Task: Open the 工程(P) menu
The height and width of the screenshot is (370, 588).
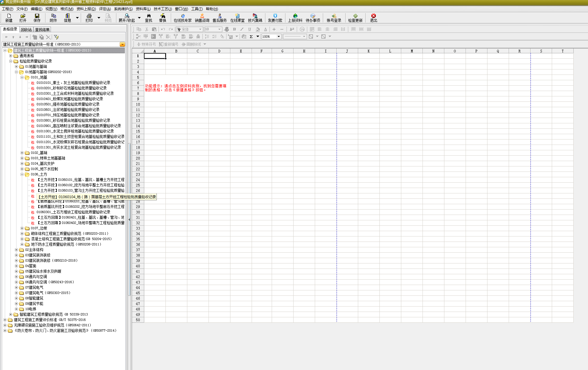Action: click(x=7, y=9)
